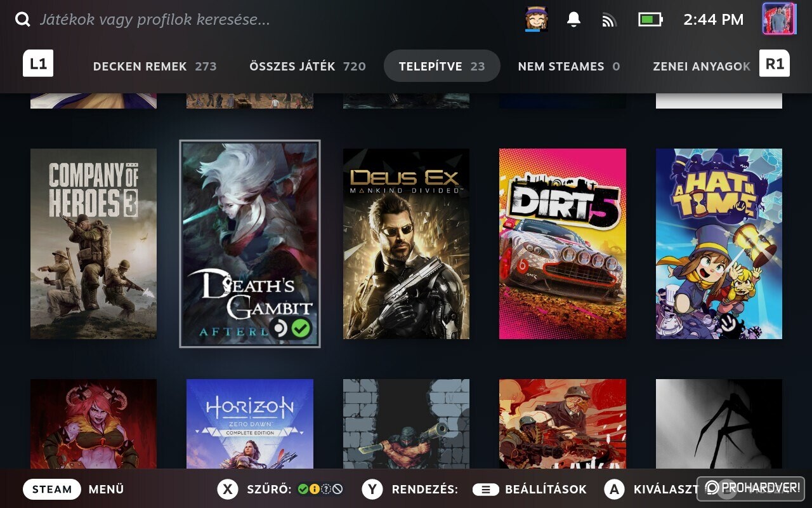Screen dimensions: 812x508
Task: Open A Hat in Time tile
Action: [719, 244]
